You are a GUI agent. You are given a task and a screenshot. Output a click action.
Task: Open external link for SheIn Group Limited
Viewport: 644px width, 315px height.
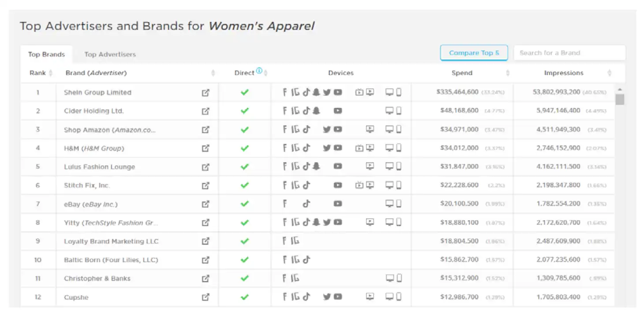tap(206, 93)
